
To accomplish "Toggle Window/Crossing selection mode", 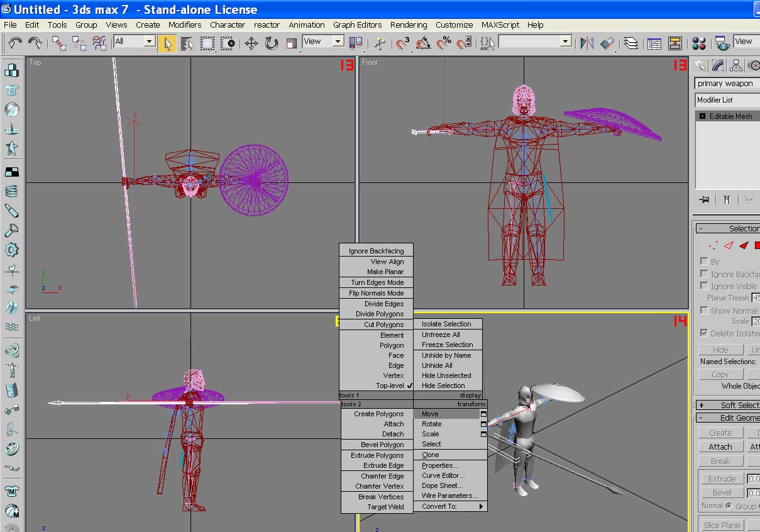I will coord(228,43).
